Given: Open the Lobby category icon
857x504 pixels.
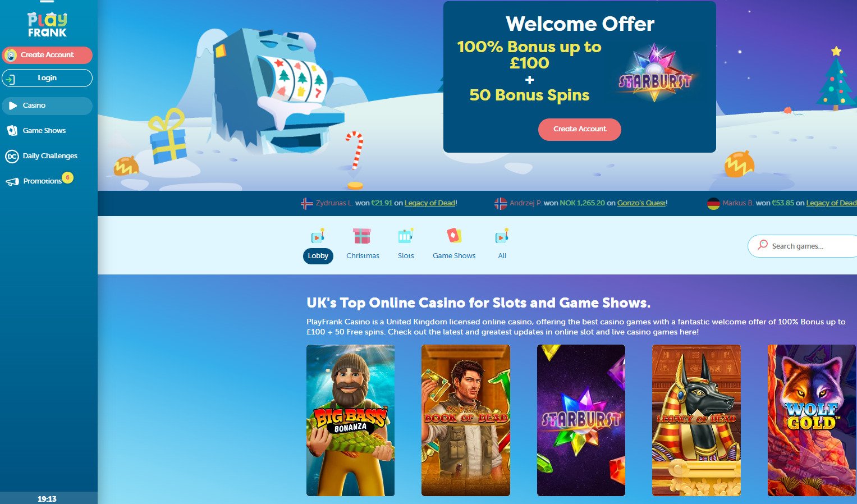Looking at the screenshot, I should [x=318, y=236].
